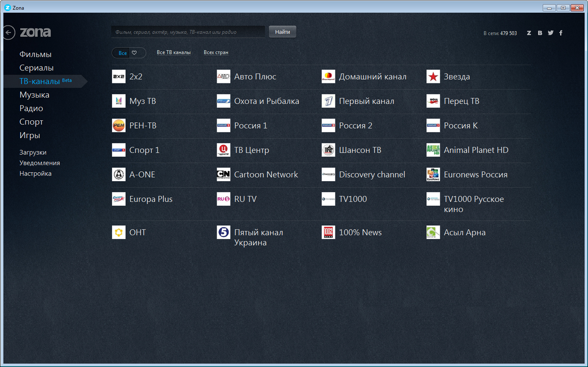Open the ОНТ channel logo icon
Screen dimensions: 588x367
(118, 233)
